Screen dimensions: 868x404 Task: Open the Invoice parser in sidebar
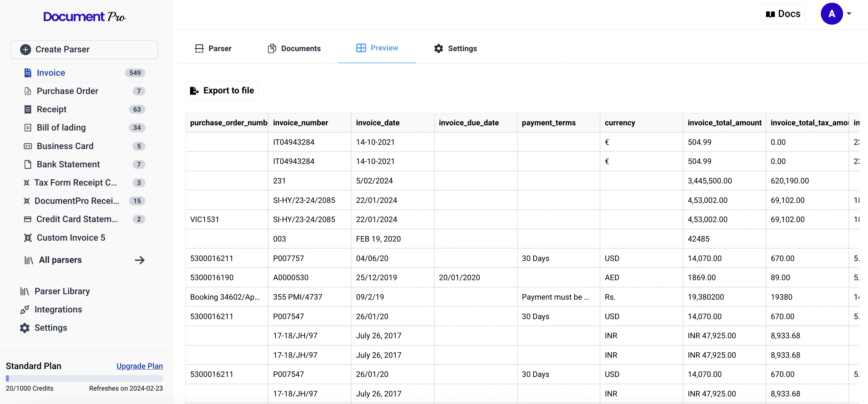tap(84, 73)
